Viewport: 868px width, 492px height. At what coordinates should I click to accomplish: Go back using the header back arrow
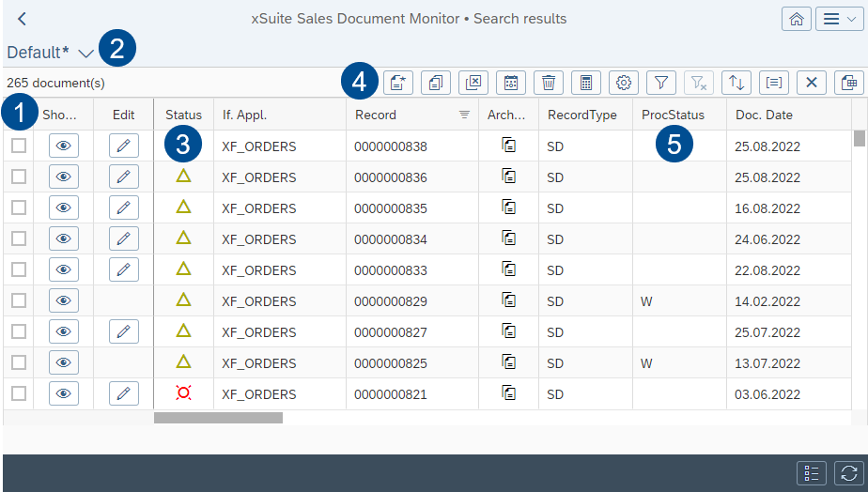click(23, 19)
